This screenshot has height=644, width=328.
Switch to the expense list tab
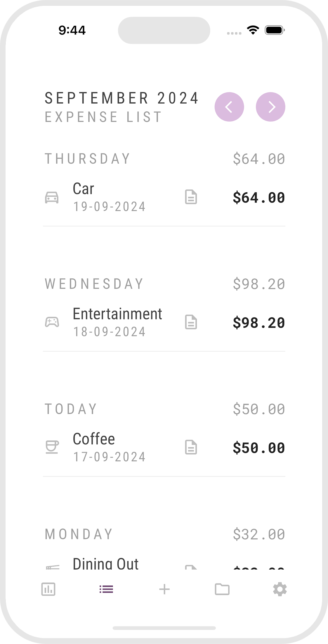coord(106,589)
